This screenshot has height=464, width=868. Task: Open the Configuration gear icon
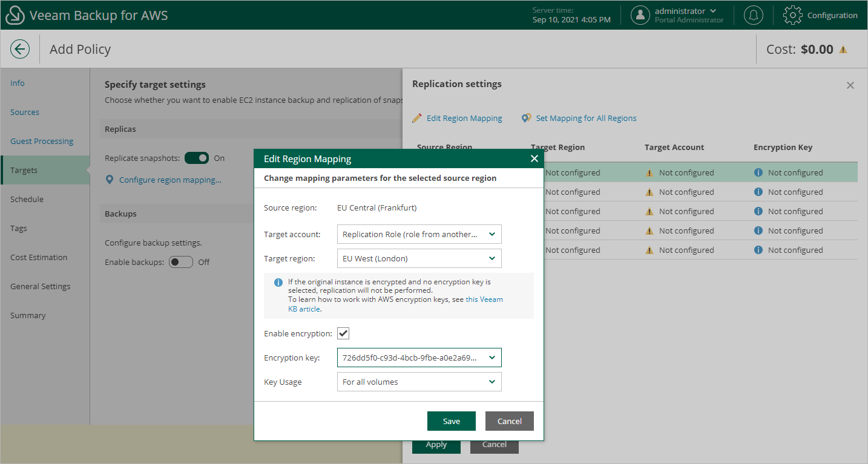coord(792,16)
